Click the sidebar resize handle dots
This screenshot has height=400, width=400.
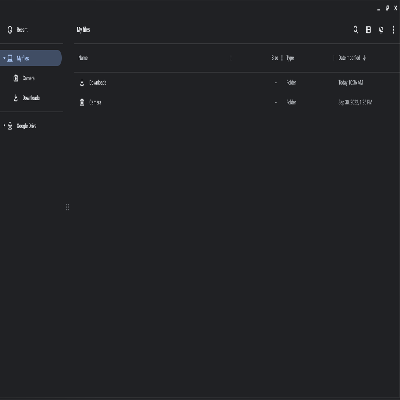coord(68,207)
